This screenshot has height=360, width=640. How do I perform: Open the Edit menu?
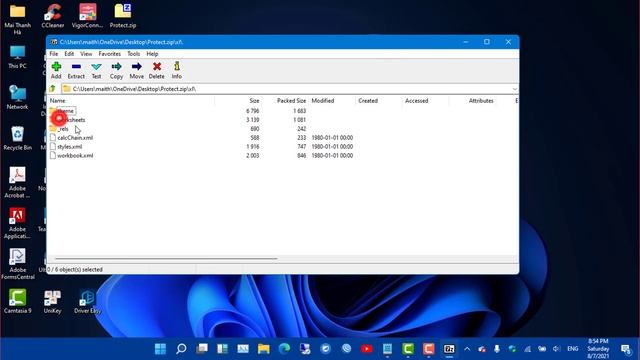(x=69, y=53)
